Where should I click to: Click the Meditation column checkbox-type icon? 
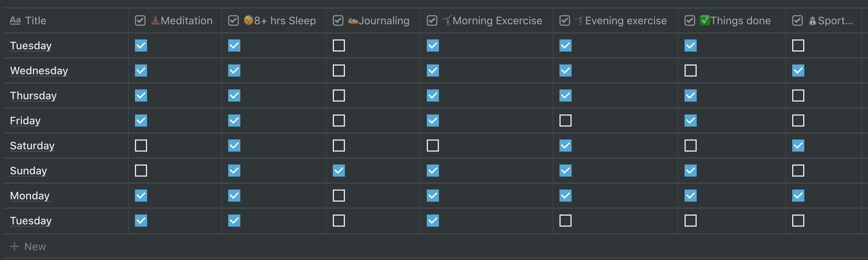point(140,20)
